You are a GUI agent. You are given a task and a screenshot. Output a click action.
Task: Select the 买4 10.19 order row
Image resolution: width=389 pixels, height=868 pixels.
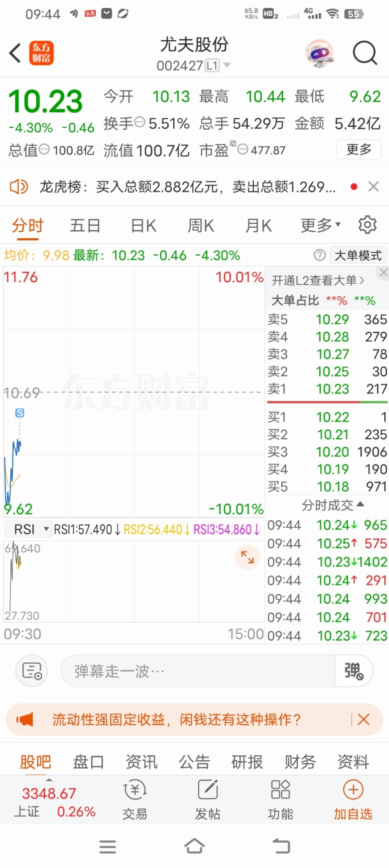point(327,469)
